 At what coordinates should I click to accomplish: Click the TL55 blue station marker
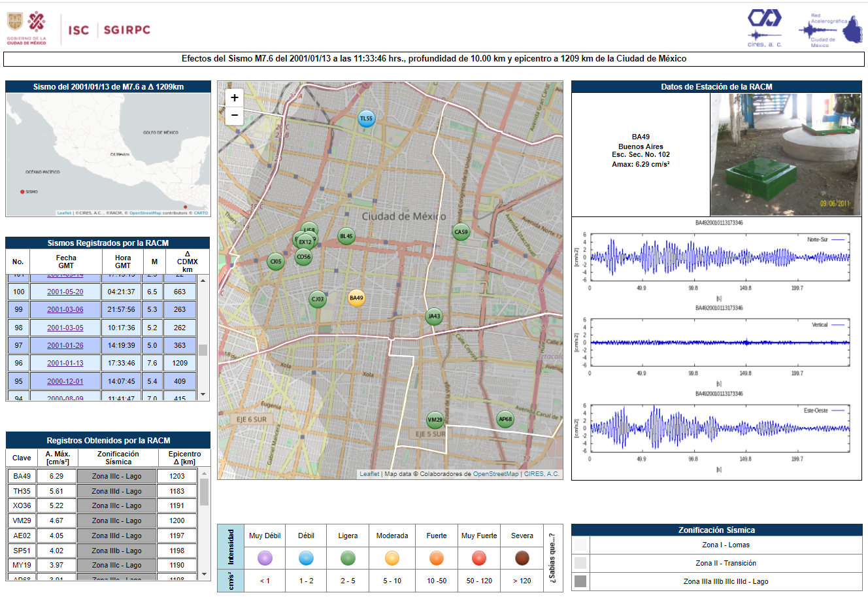pyautogui.click(x=366, y=119)
